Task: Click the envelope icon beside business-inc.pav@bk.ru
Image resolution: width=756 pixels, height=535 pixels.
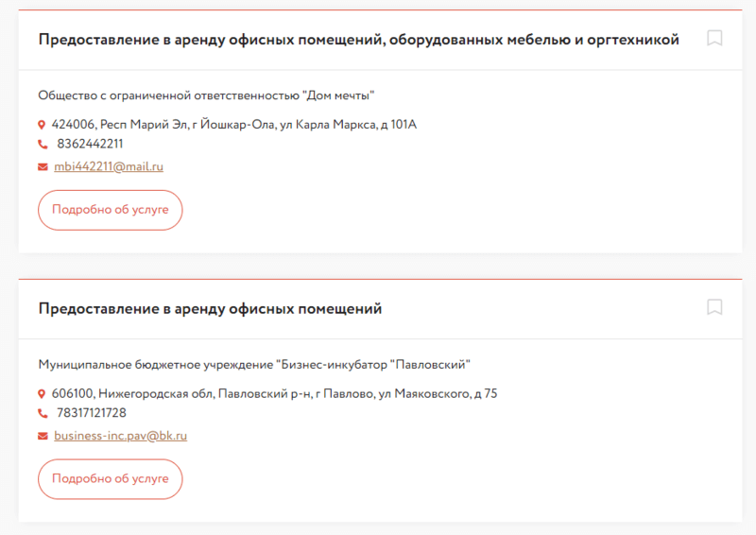Action: pyautogui.click(x=43, y=436)
